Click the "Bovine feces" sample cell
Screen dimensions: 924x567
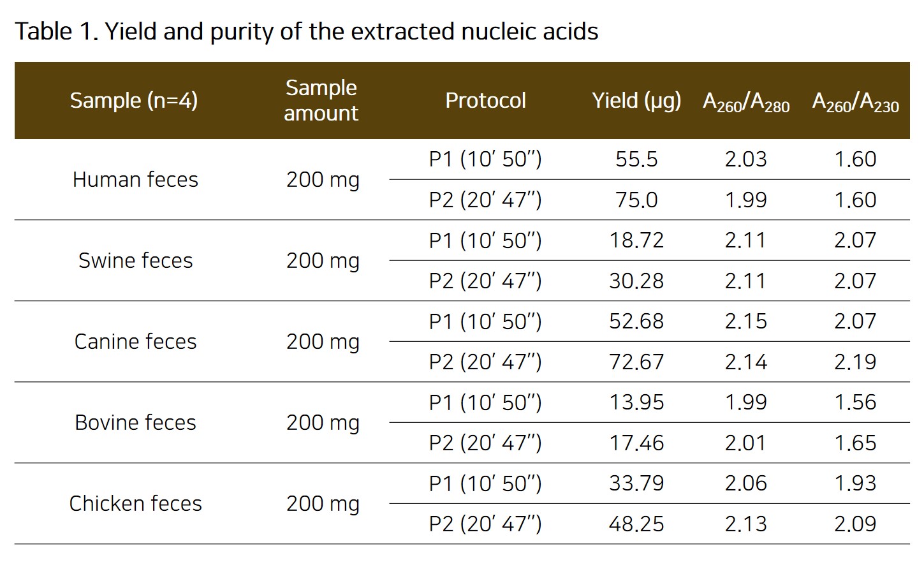point(135,422)
